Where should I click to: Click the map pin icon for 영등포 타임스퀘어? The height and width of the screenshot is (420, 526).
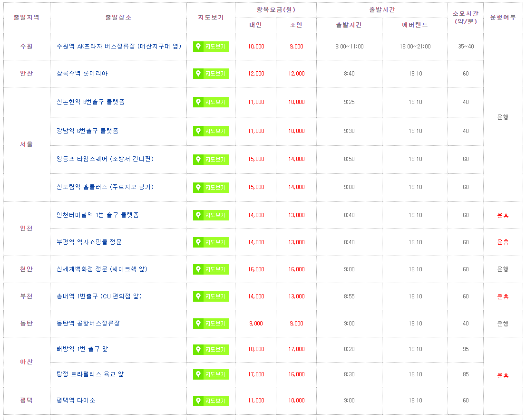pos(198,160)
